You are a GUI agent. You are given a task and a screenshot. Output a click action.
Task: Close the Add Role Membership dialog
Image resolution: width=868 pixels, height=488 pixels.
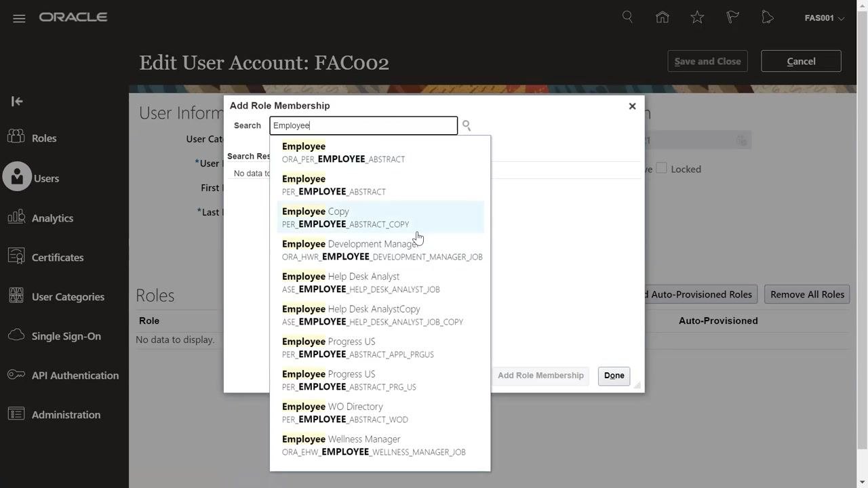click(x=632, y=106)
